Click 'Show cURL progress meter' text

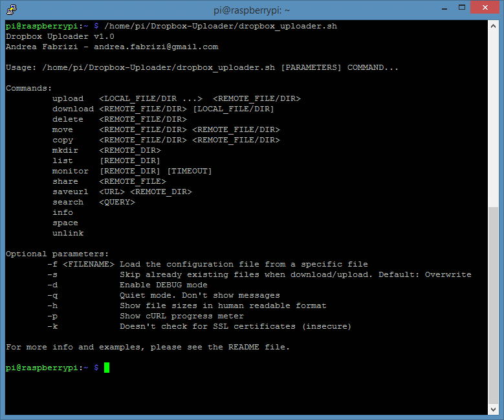point(182,316)
